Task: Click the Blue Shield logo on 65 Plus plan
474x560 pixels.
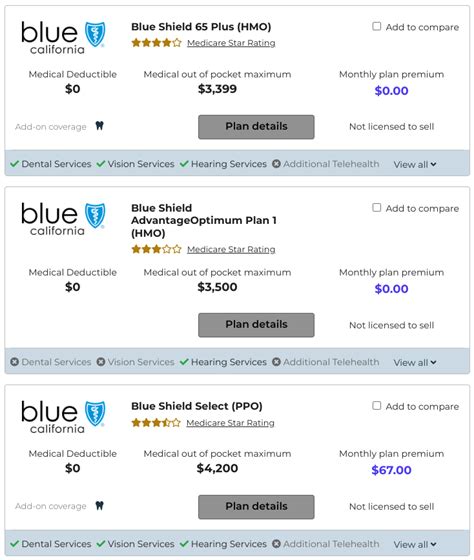Action: [x=63, y=38]
